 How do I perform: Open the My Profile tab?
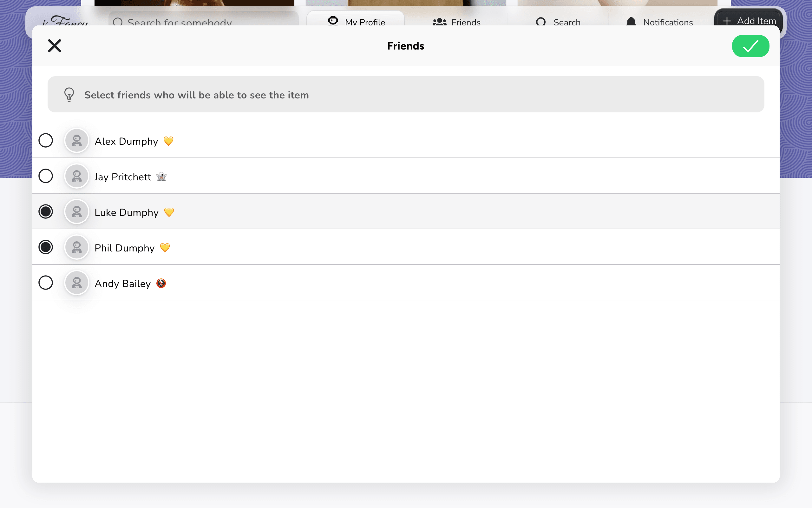click(355, 19)
